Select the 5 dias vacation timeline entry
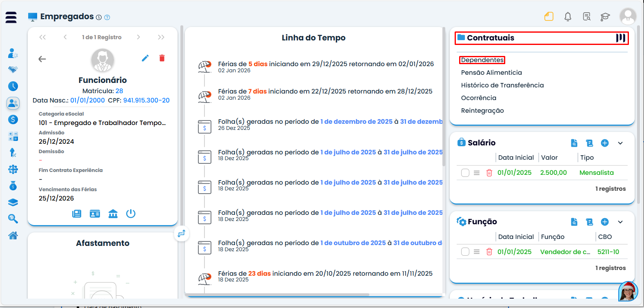 (326, 67)
